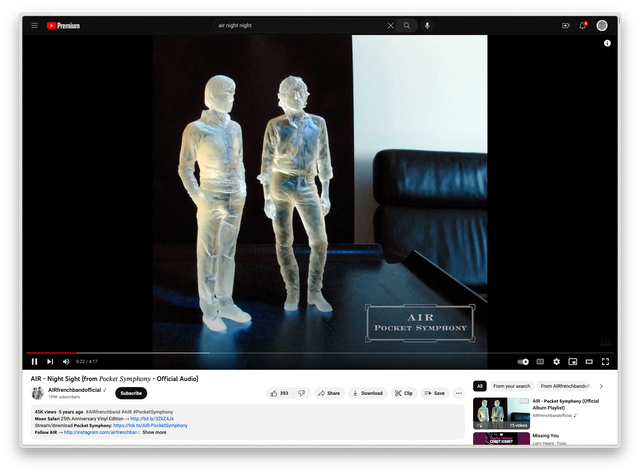Click the #AIRfrenchband hashtag

[103, 412]
